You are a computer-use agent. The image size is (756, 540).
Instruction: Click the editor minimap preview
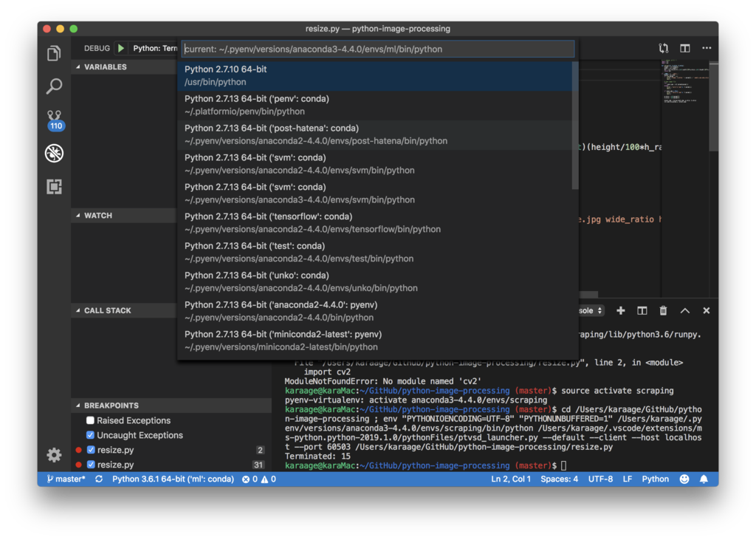pos(685,81)
